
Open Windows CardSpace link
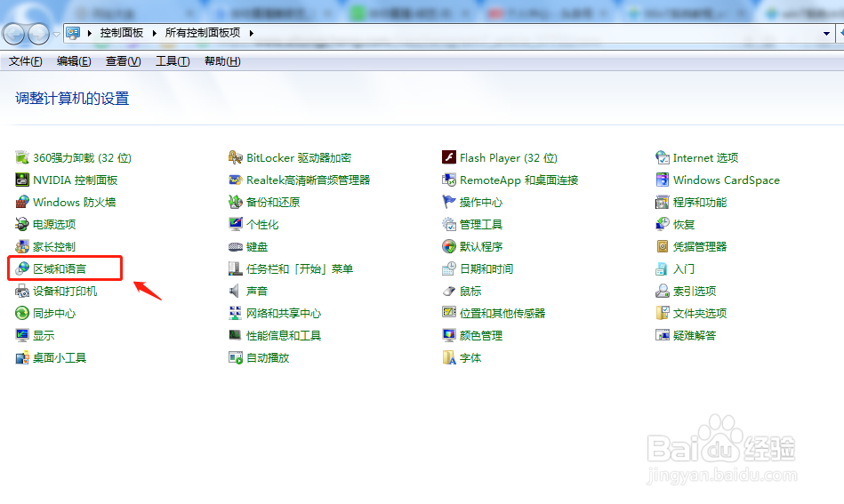726,180
